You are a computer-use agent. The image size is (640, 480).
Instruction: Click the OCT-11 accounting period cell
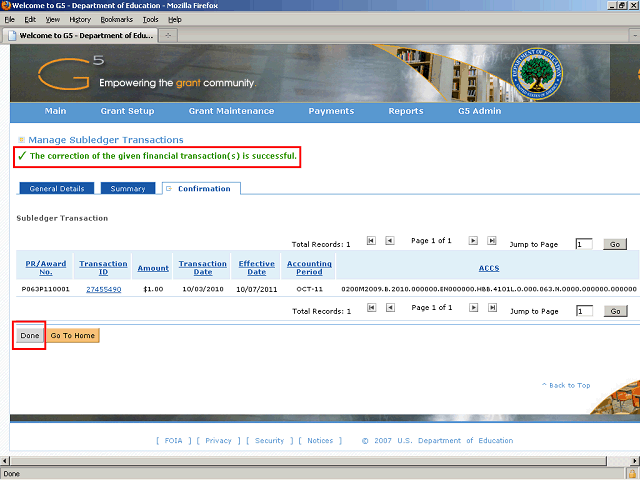pos(309,289)
